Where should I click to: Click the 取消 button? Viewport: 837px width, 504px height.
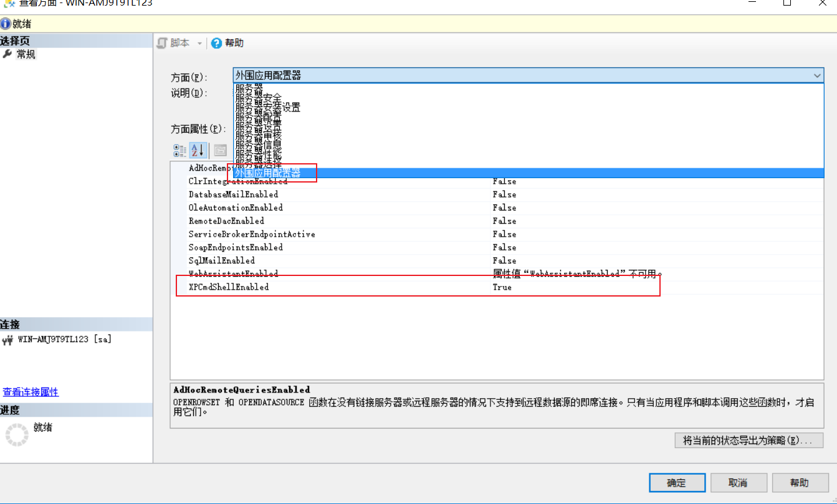[738, 483]
